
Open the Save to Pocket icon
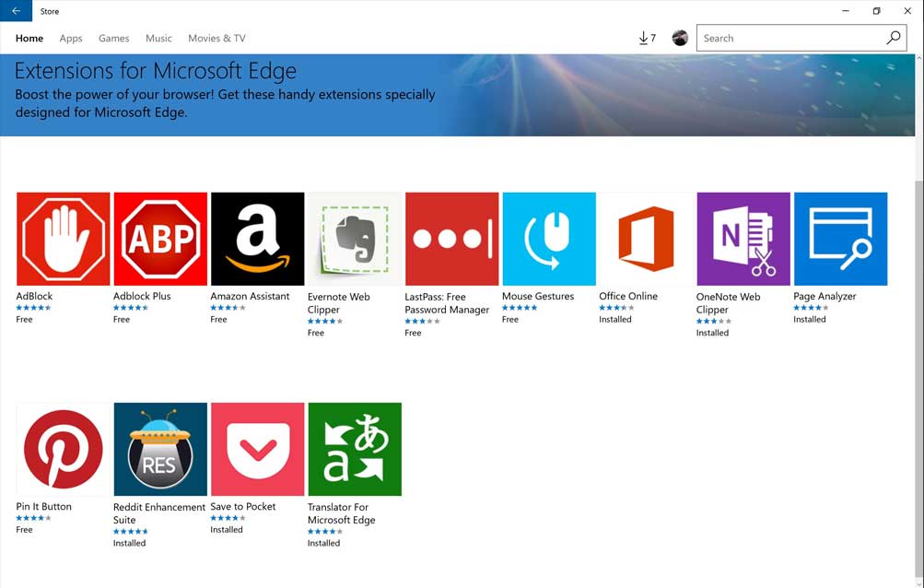point(258,450)
